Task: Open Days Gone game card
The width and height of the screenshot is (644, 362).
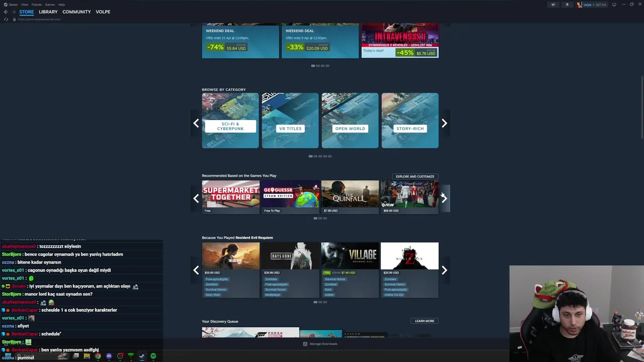Action: click(290, 270)
